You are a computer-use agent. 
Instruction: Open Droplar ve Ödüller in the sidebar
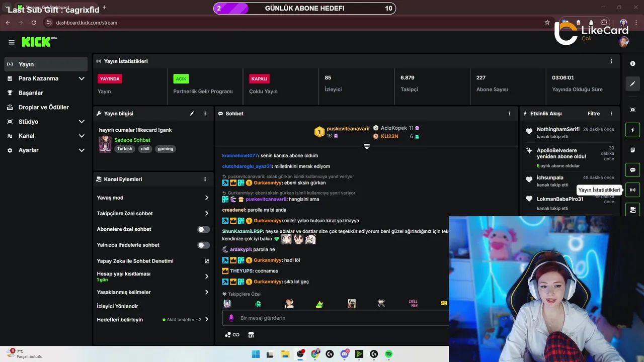[46, 107]
